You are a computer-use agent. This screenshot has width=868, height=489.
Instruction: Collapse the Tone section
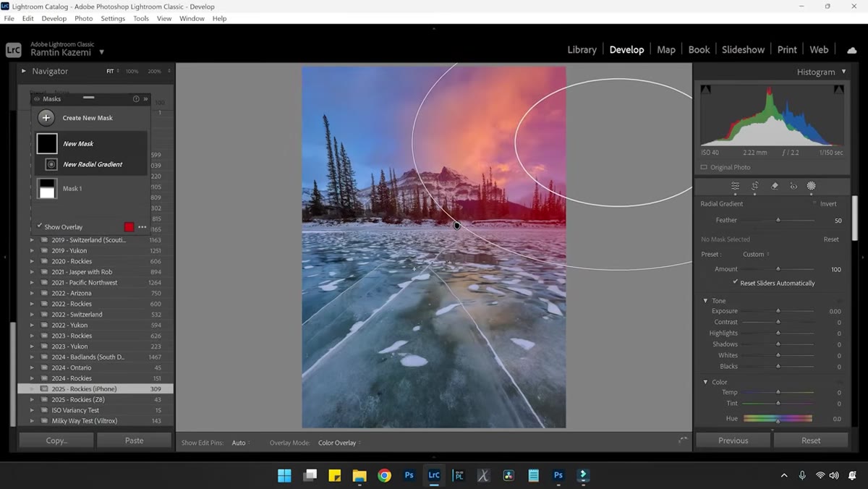point(706,301)
